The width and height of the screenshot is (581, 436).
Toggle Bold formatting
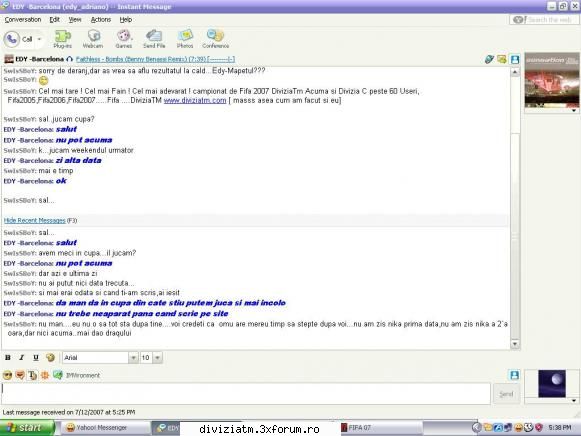click(7, 357)
